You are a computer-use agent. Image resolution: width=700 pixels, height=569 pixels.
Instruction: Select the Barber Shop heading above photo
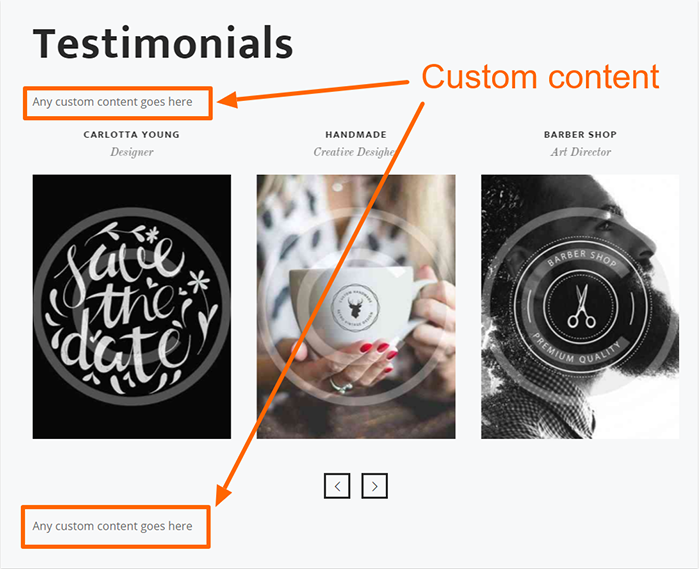point(580,134)
